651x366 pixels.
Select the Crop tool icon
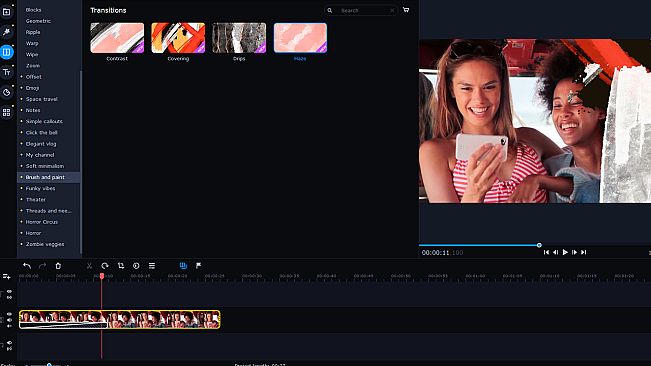[121, 266]
